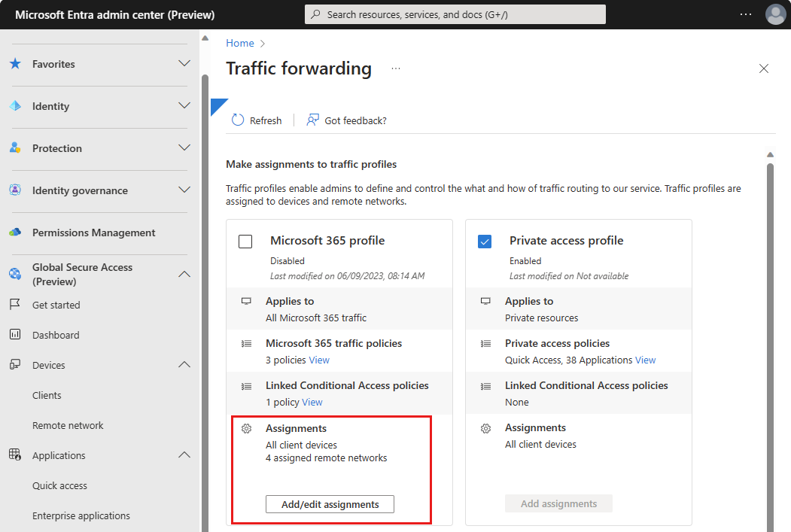Click the Protection user-lock icon
This screenshot has width=791, height=532.
16,147
